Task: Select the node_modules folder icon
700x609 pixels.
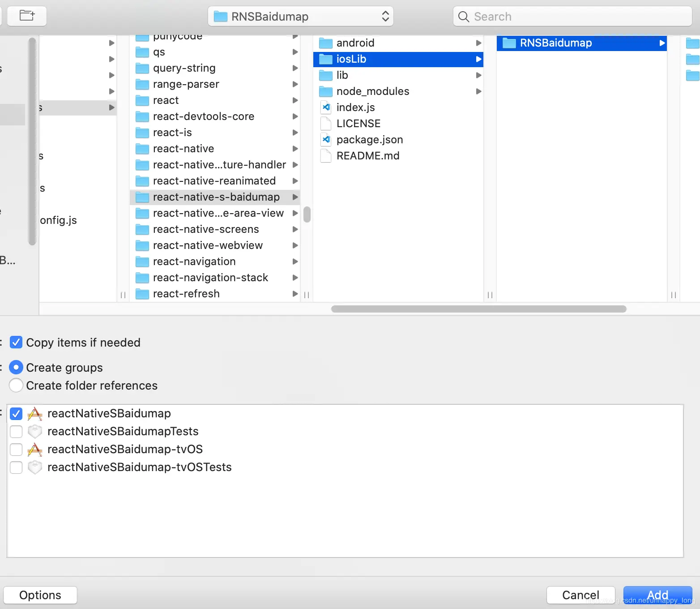Action: tap(326, 91)
